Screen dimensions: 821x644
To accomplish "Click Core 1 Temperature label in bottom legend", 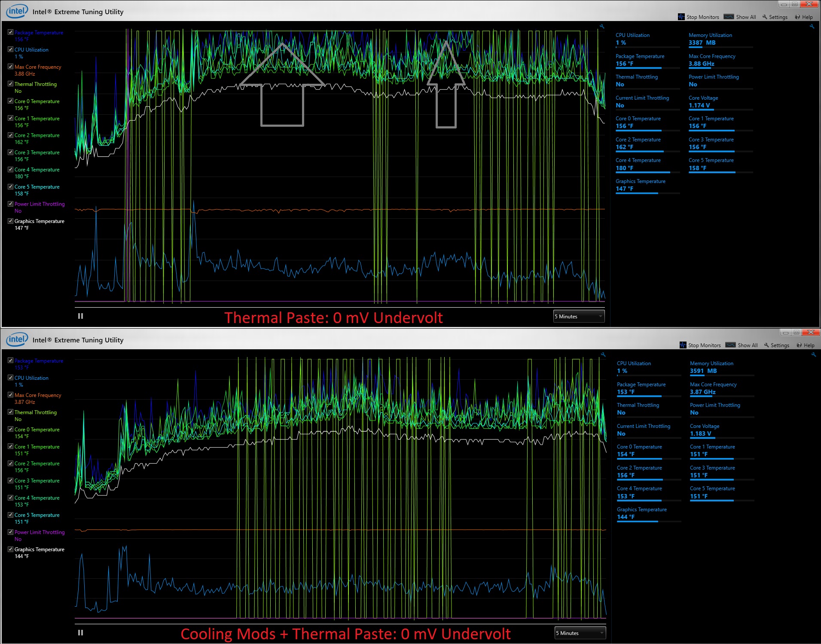I will point(37,447).
